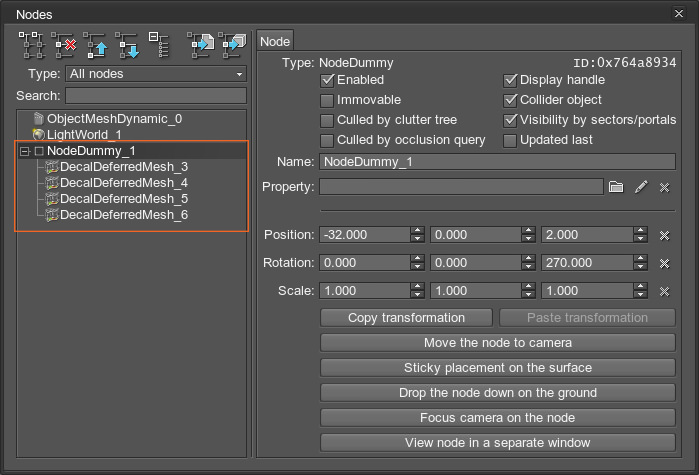Toggle the Collider object checkbox

pos(510,100)
